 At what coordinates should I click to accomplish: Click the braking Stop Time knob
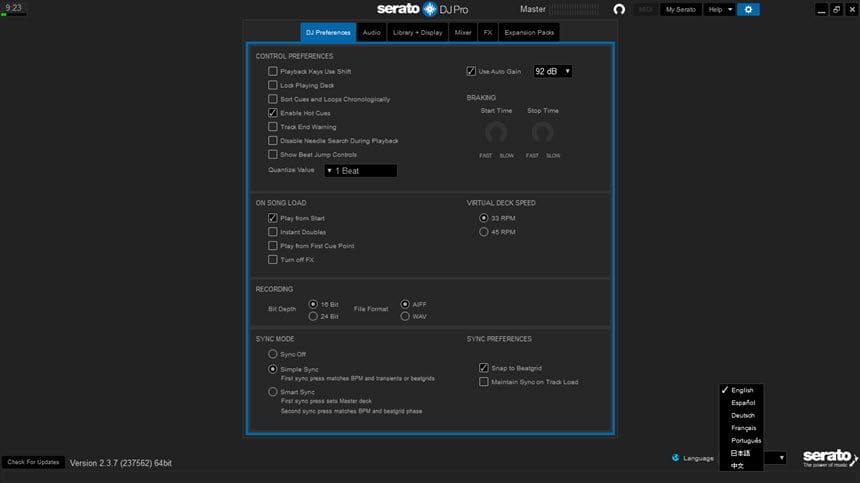tap(542, 132)
